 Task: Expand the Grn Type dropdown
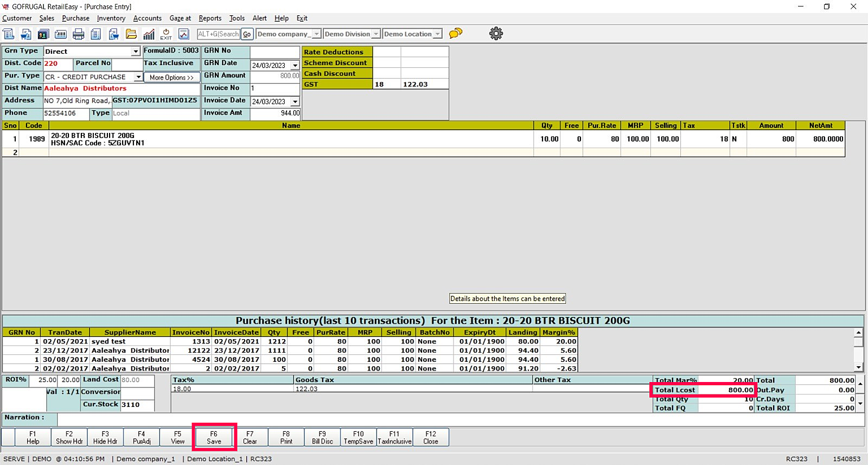pos(136,52)
